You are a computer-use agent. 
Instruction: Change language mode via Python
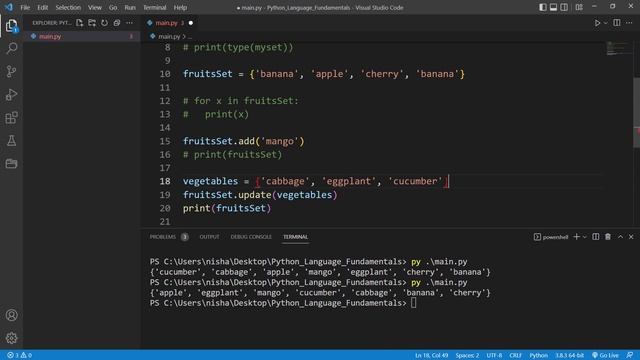[538, 355]
